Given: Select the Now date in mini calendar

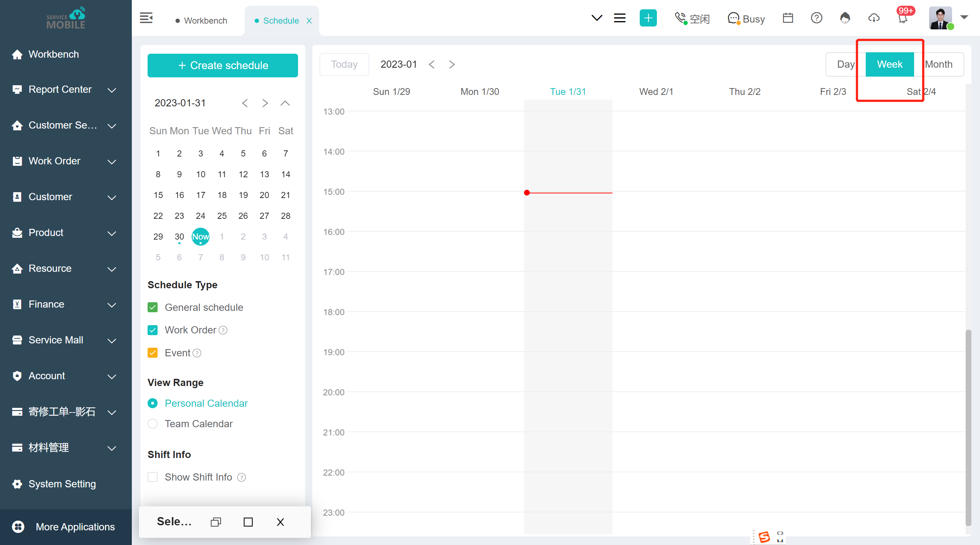Looking at the screenshot, I should pos(201,237).
